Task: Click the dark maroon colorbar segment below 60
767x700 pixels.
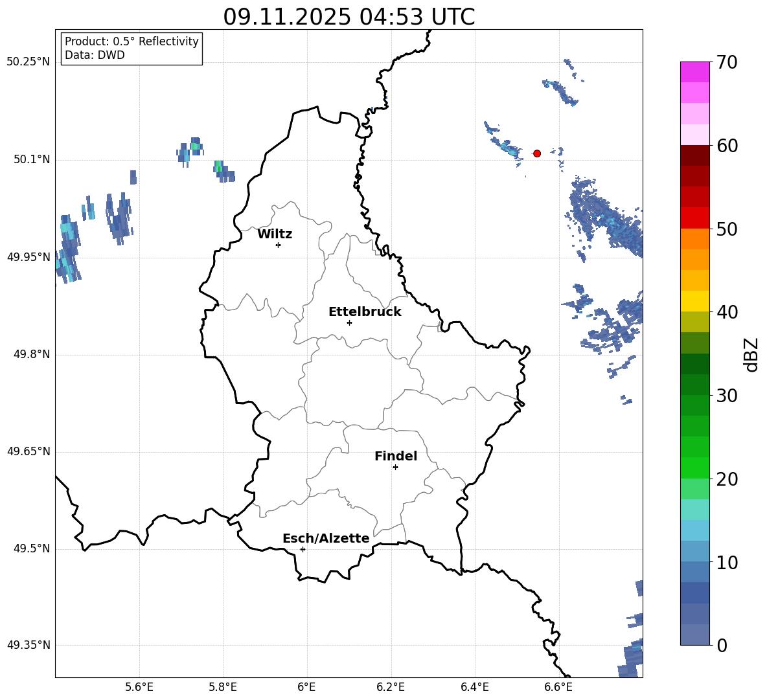Action: click(x=694, y=155)
